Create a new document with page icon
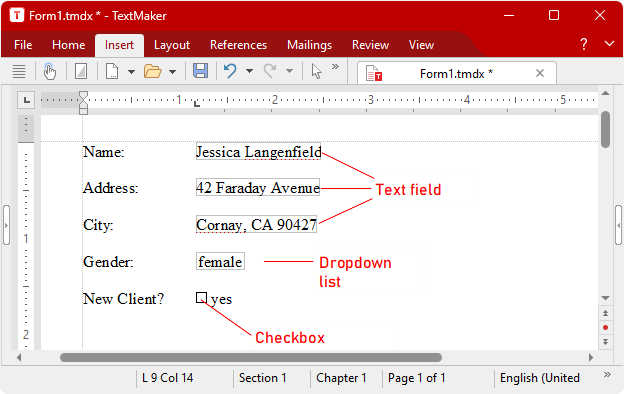624x394 pixels. 112,72
